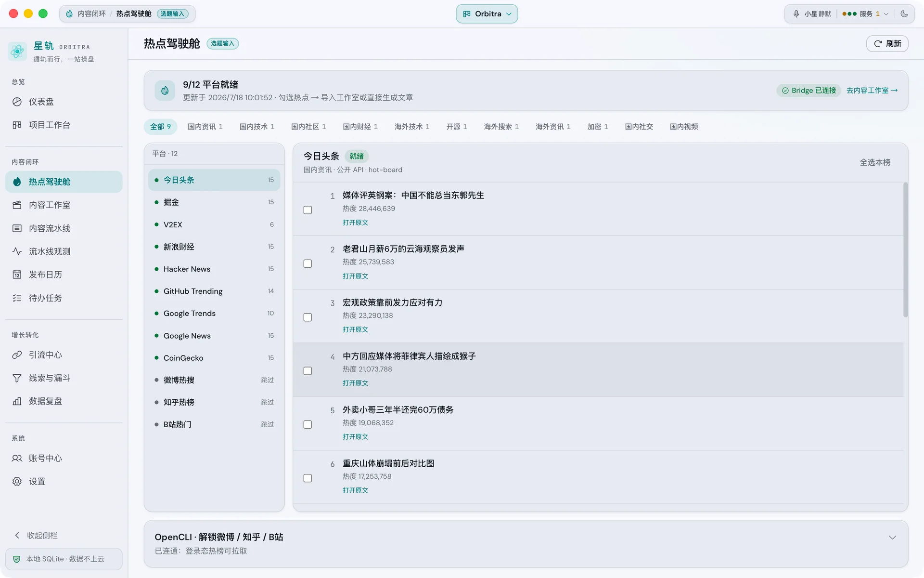Select Google News platform

tap(214, 336)
